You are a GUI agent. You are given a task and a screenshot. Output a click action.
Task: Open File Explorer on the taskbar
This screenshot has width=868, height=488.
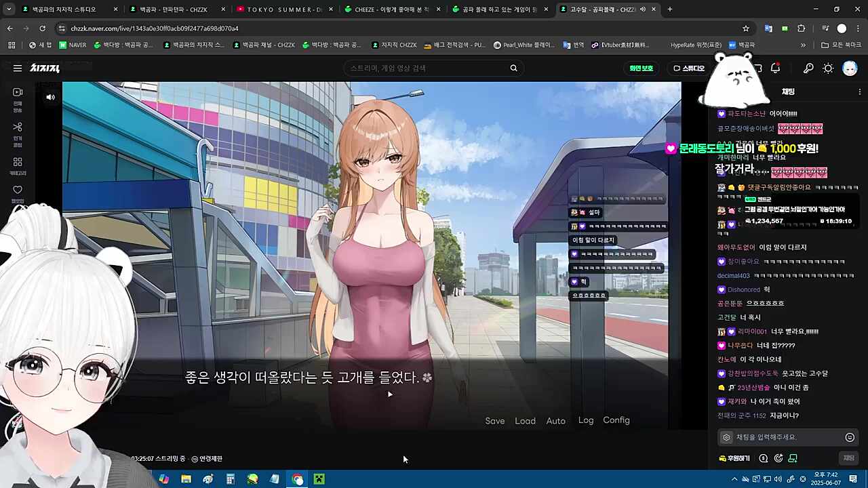click(186, 479)
